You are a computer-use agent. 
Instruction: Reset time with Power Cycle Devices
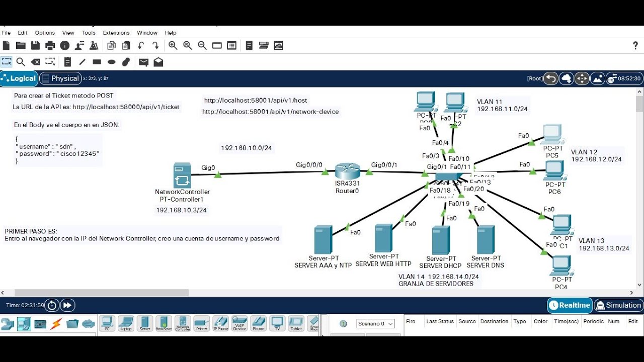pyautogui.click(x=52, y=305)
